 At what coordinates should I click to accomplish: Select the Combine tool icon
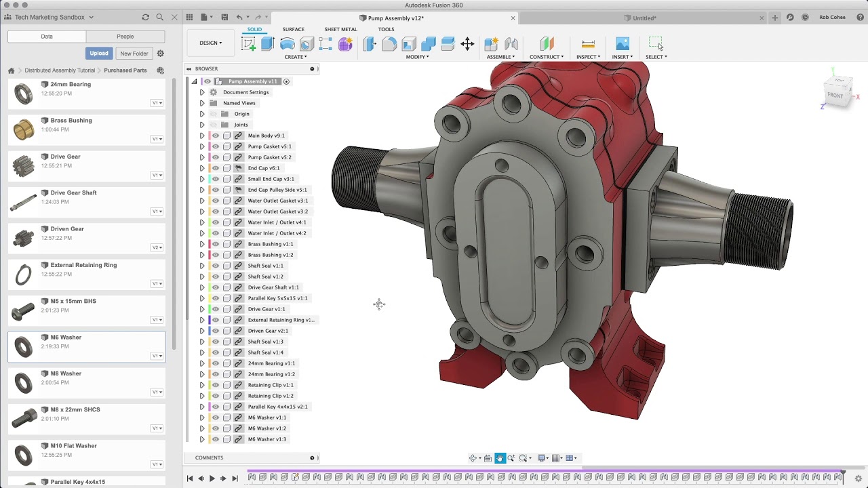pos(429,44)
